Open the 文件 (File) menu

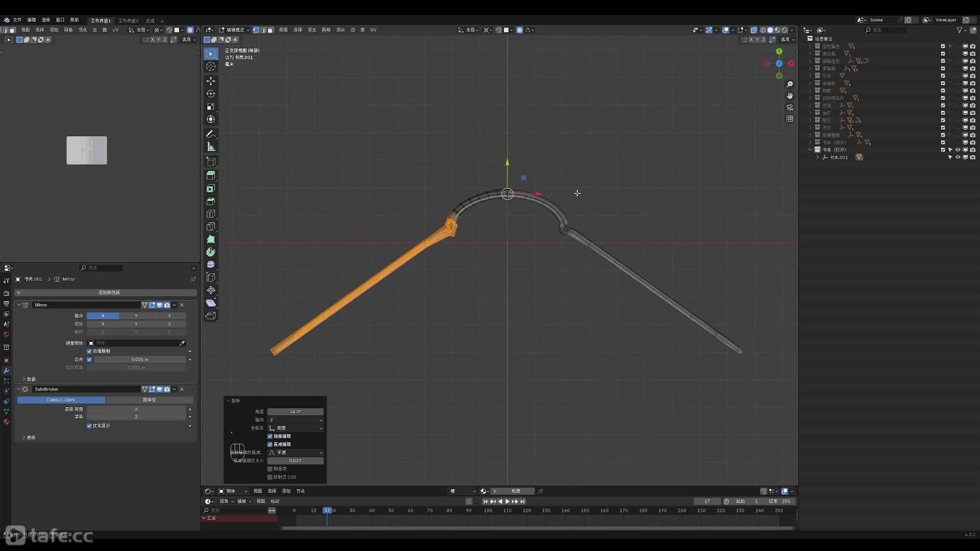[17, 20]
